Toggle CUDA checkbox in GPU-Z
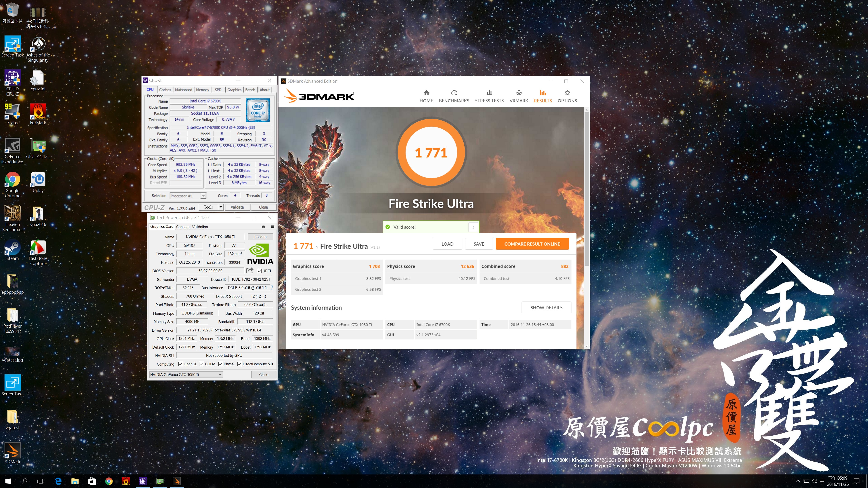This screenshot has width=868, height=488. click(202, 364)
